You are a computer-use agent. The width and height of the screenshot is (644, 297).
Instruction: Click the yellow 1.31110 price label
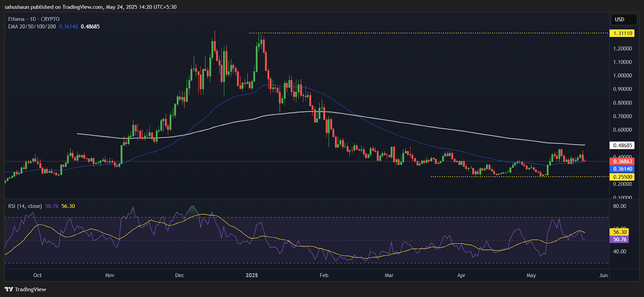click(622, 33)
